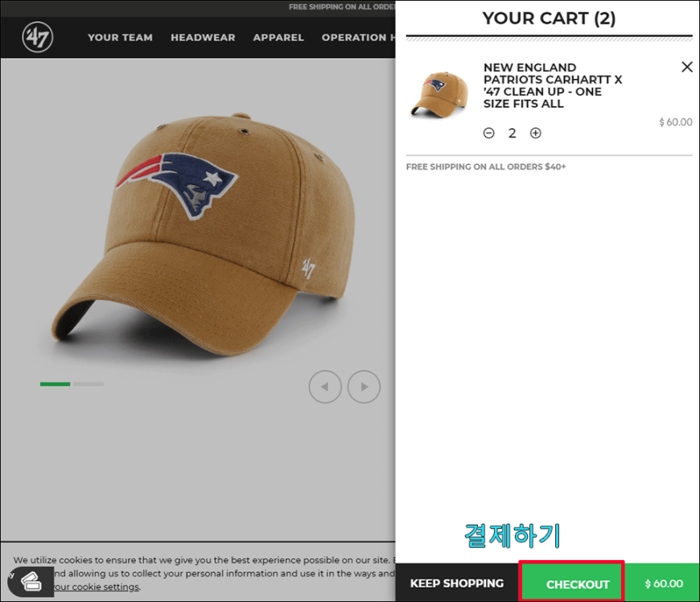Click the green $ 60.00 cart total
Screen dimensions: 700x602
(664, 583)
